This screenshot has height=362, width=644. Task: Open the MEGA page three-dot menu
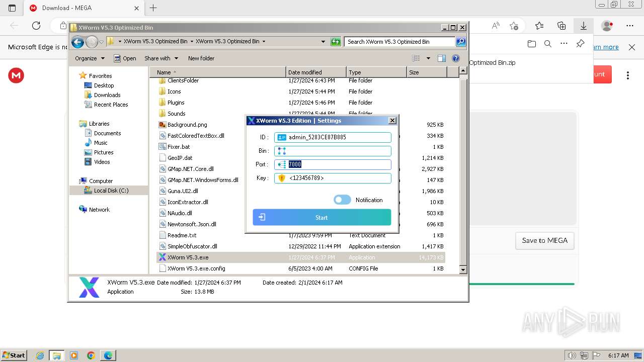click(628, 75)
